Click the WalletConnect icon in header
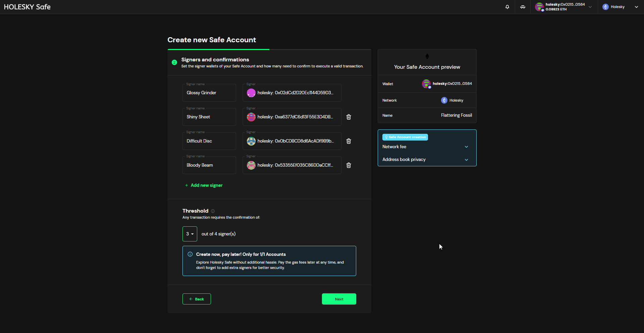The image size is (644, 333). (x=523, y=7)
